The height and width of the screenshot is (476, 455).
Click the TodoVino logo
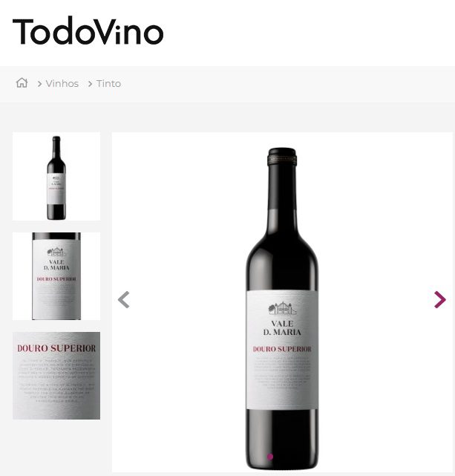pos(88,30)
